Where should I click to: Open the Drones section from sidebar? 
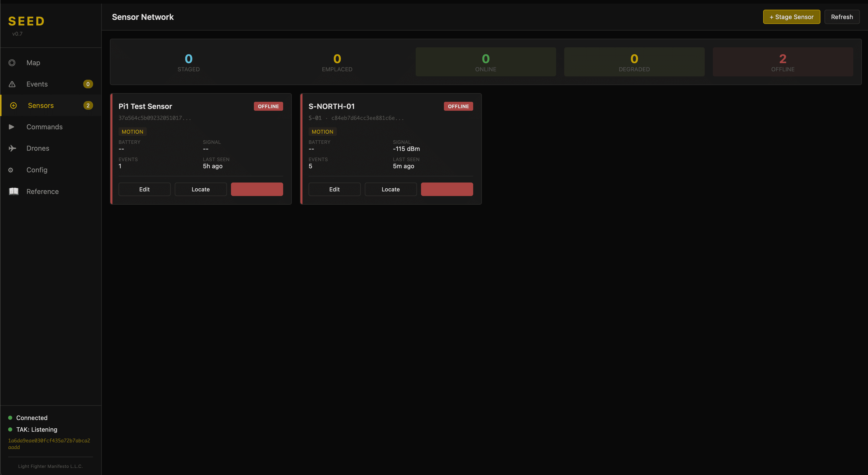37,148
